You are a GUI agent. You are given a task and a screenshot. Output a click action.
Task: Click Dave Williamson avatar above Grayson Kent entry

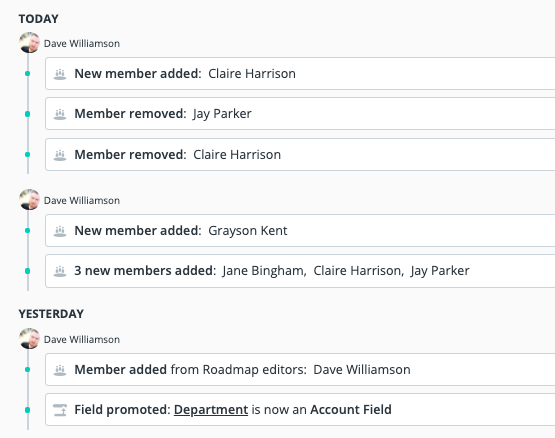point(29,200)
